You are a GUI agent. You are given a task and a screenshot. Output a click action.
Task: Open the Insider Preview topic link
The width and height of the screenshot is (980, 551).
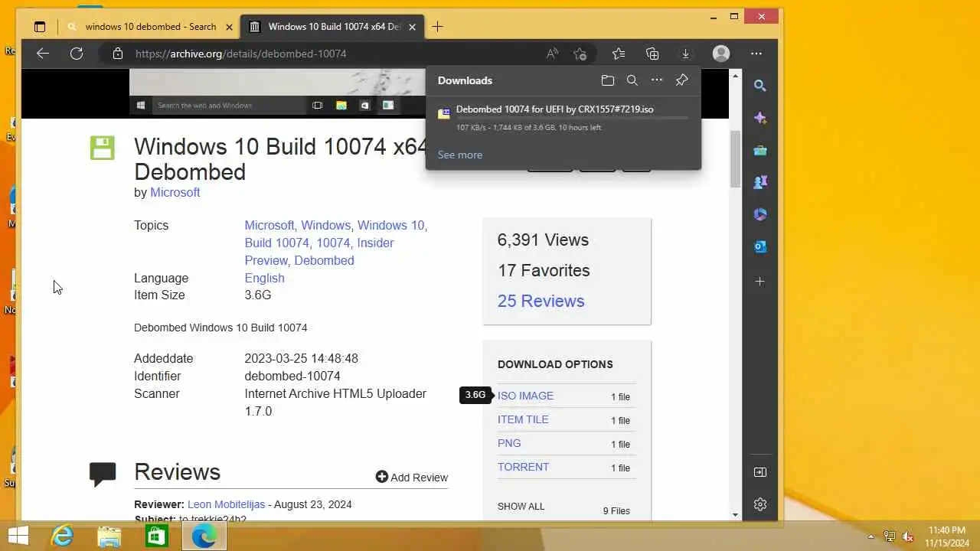click(x=319, y=252)
